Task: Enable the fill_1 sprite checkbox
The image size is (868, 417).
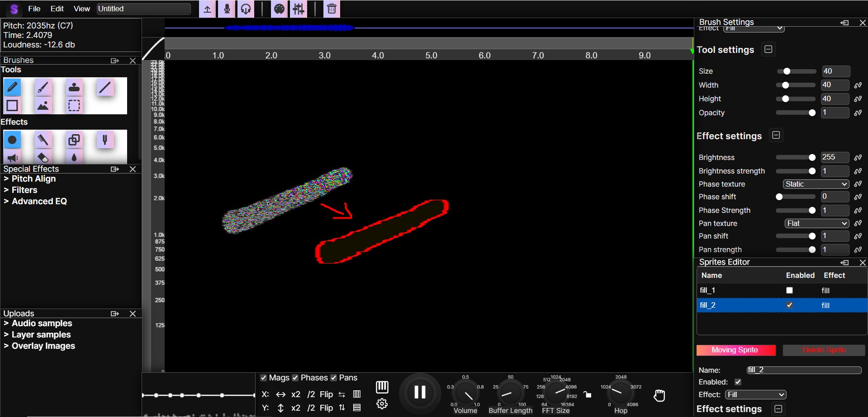Action: 789,290
